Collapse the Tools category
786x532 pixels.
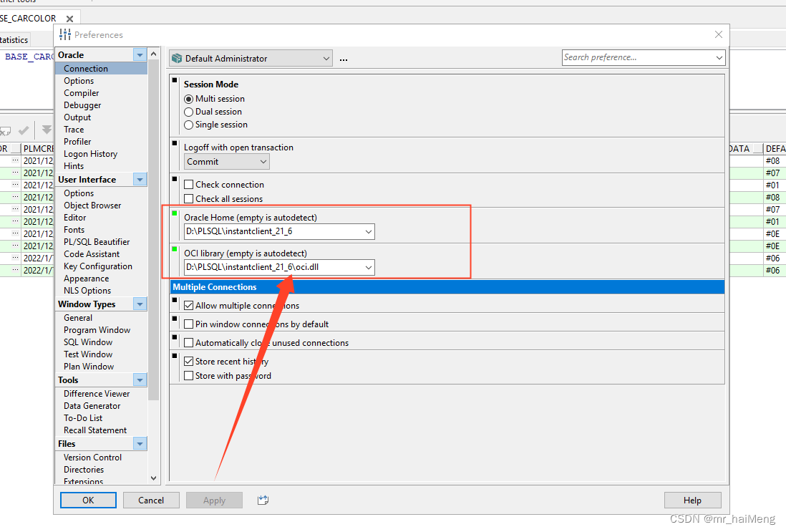tap(140, 379)
